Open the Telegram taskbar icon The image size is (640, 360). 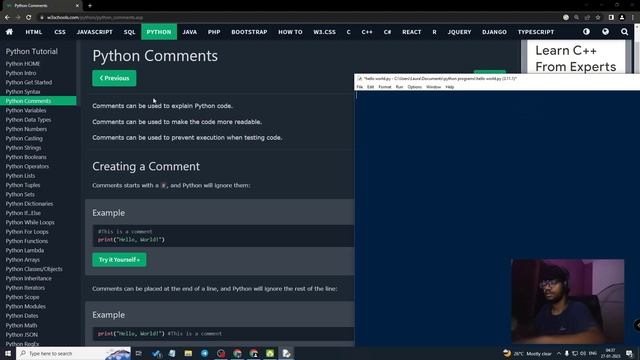pos(204,353)
